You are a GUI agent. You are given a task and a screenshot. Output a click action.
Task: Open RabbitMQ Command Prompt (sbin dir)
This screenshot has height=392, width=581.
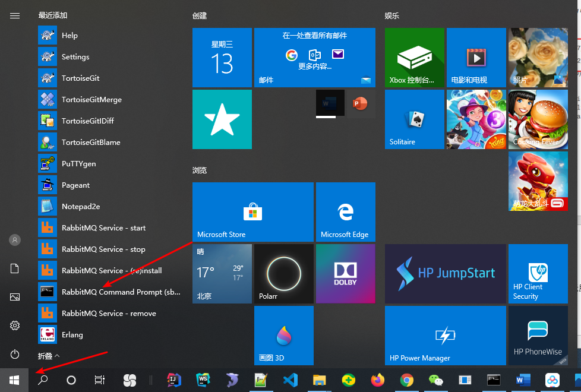point(109,292)
